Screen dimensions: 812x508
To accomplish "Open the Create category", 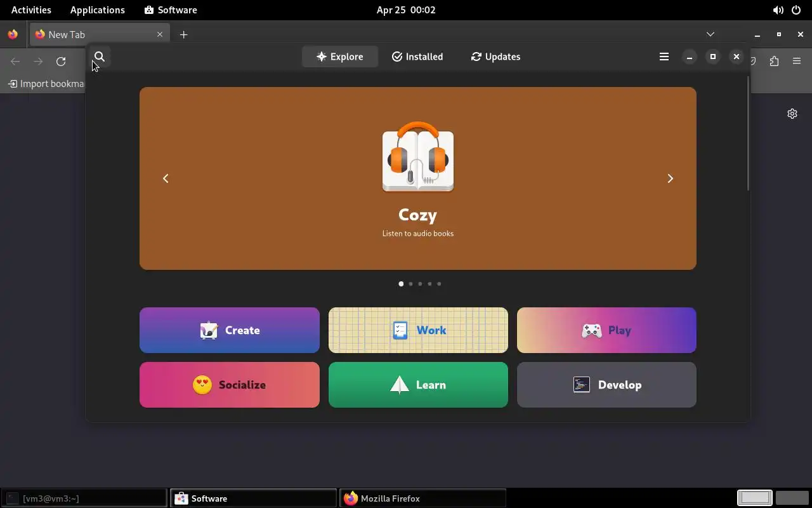I will pos(230,330).
